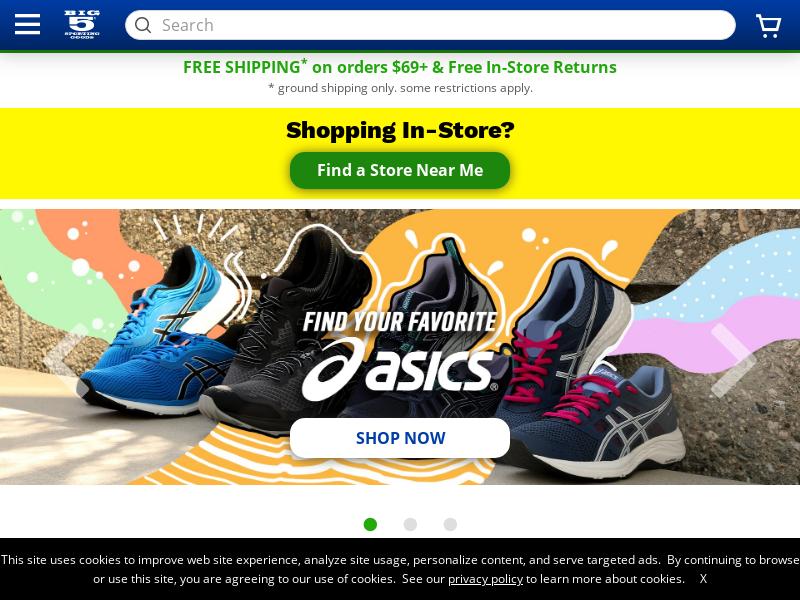800x600 pixels.
Task: Go to the previous carousel slide
Action: pyautogui.click(x=65, y=360)
